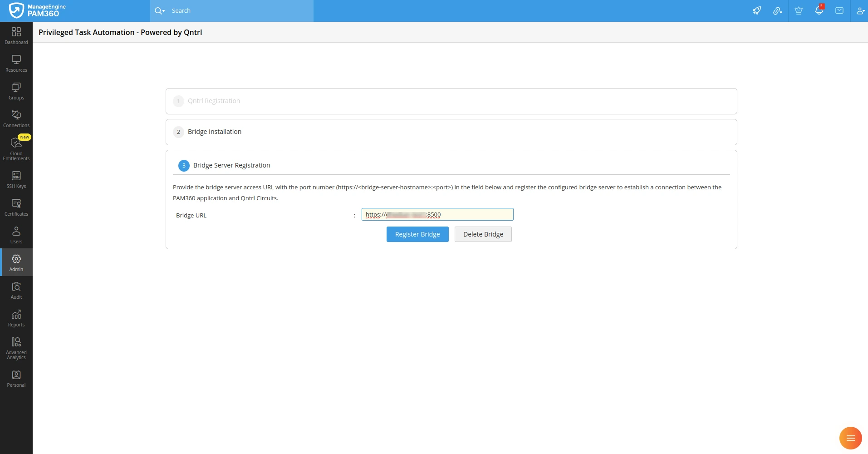
Task: Expand the quick-link icon dropdown
Action: click(778, 10)
